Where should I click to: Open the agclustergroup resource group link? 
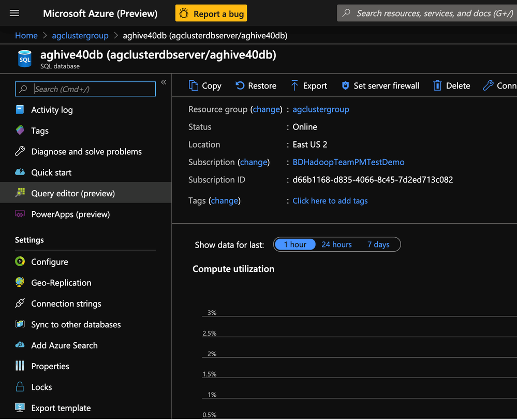pos(321,109)
